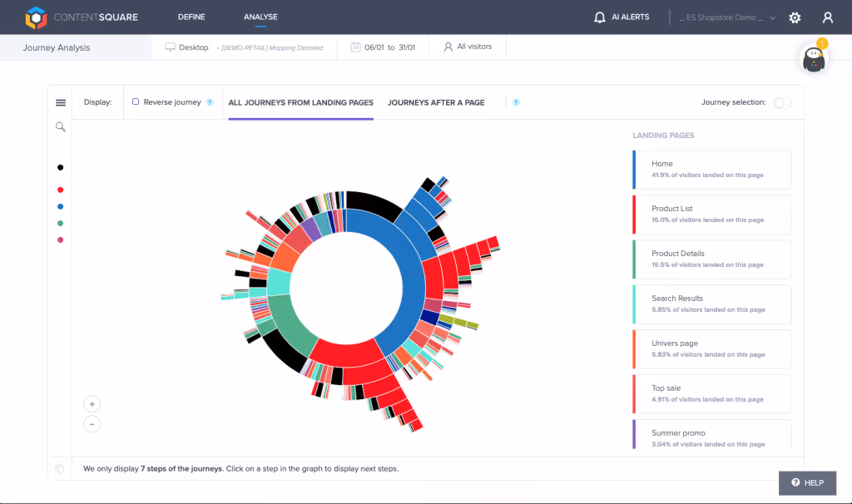Switch to the Journeys After A Page tab
Viewport: 852px width, 504px height.
436,102
